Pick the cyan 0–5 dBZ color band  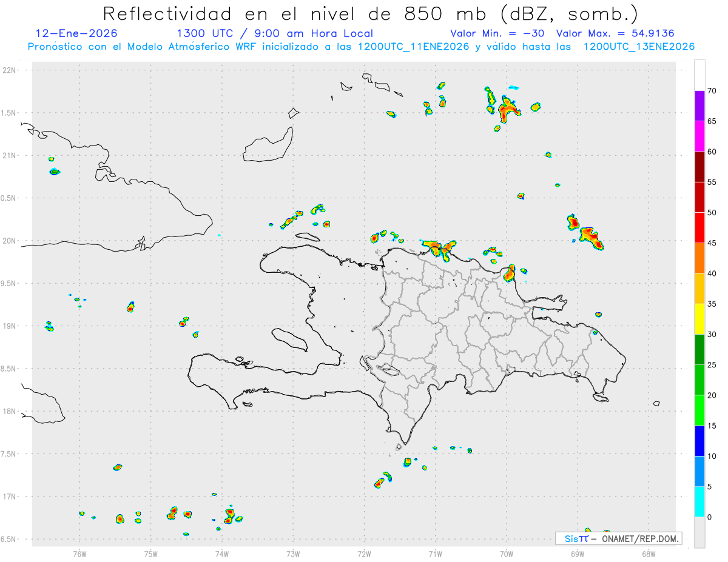(699, 502)
